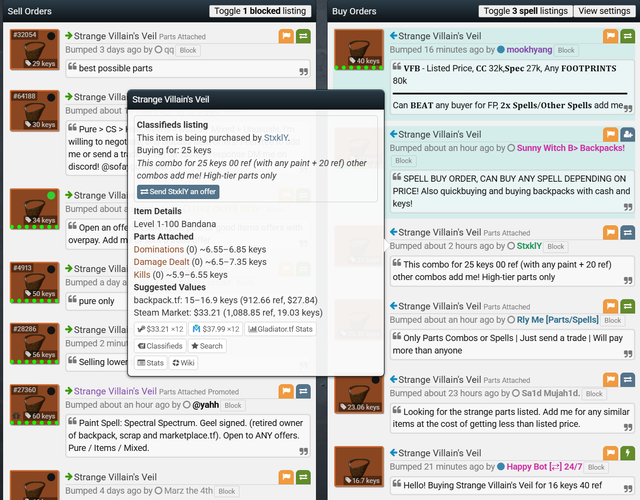Click StxklY link in Classifieds listing popup
The image size is (640, 500).
tap(276, 138)
